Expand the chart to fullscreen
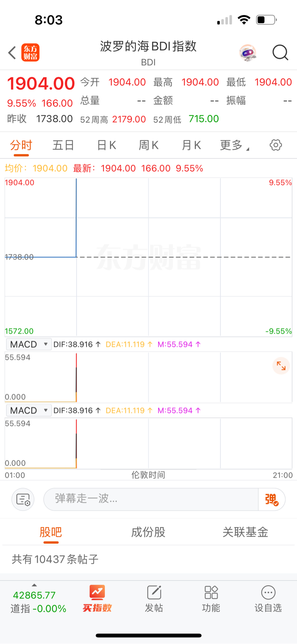297x644 pixels. [x=281, y=366]
